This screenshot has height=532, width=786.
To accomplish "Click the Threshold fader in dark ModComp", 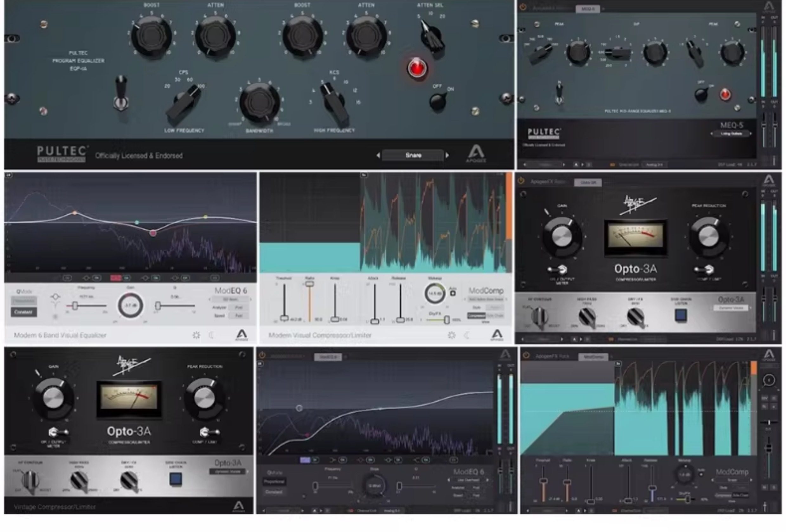I will (543, 481).
